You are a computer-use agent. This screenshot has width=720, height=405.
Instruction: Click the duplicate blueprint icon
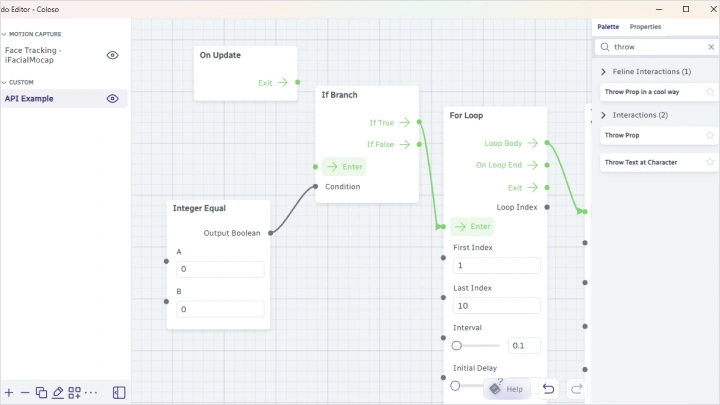click(x=41, y=393)
